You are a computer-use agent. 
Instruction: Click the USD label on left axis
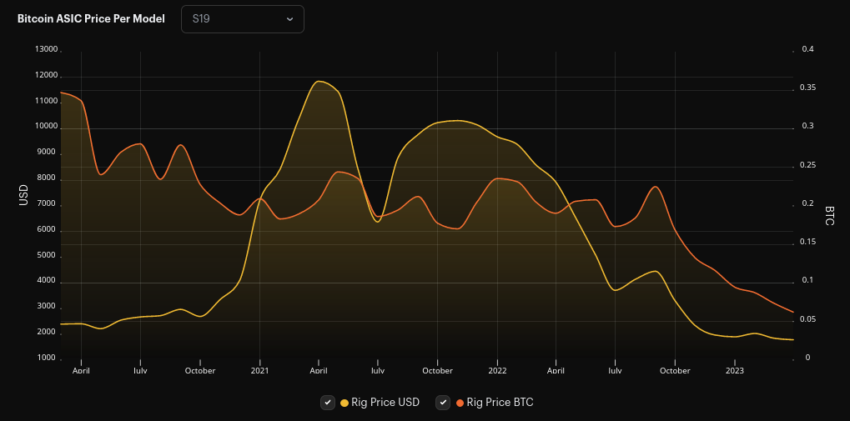[x=23, y=196]
